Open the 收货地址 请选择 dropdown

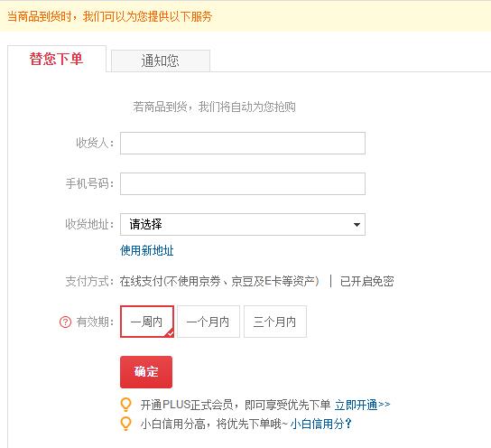[243, 224]
